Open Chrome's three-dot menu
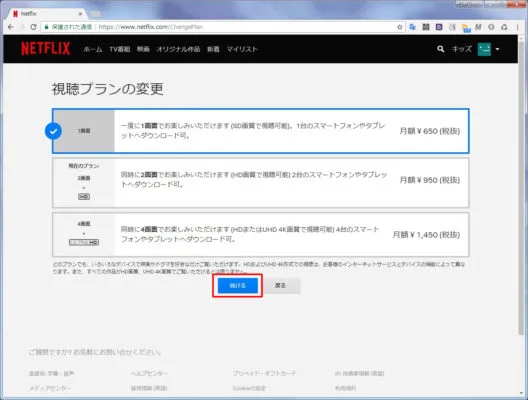Screen dimensions: 528x400 (x=518, y=27)
